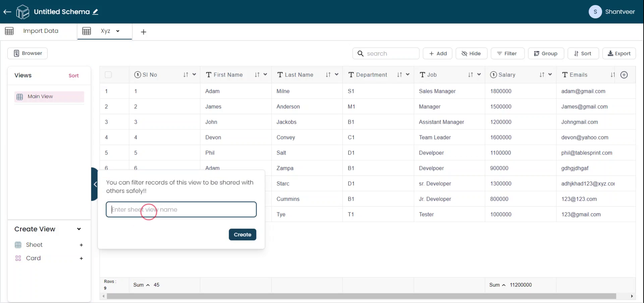This screenshot has height=303, width=644.
Task: Click the Export button
Action: point(619,54)
